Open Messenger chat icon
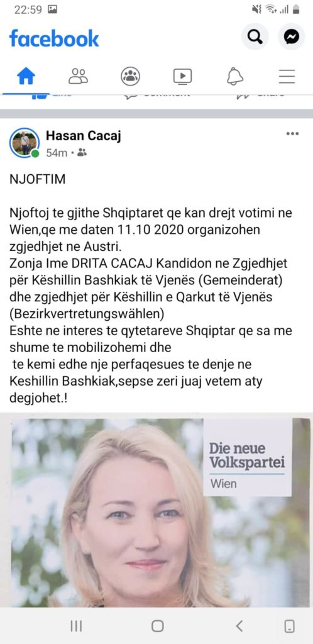Viewport: 313px width, 644px height. (291, 37)
